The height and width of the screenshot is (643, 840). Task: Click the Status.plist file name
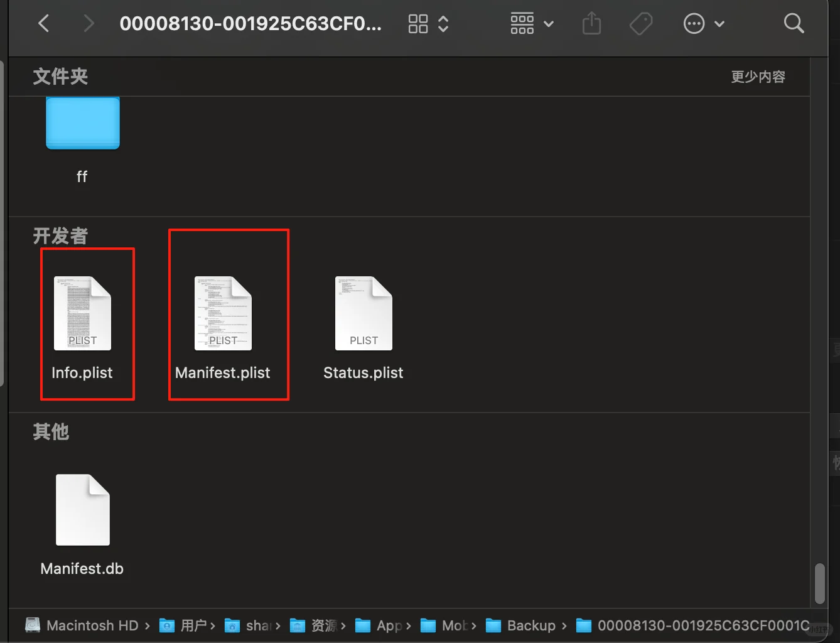363,373
